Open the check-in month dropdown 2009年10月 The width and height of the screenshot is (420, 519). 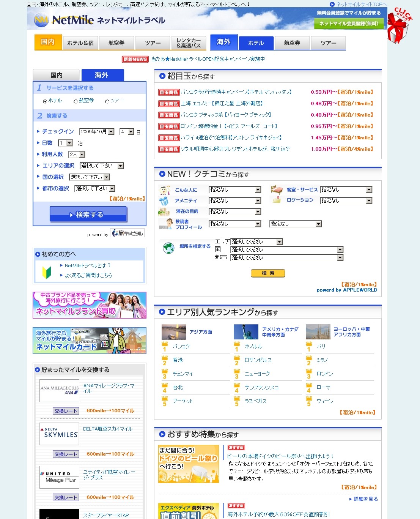[x=97, y=132]
